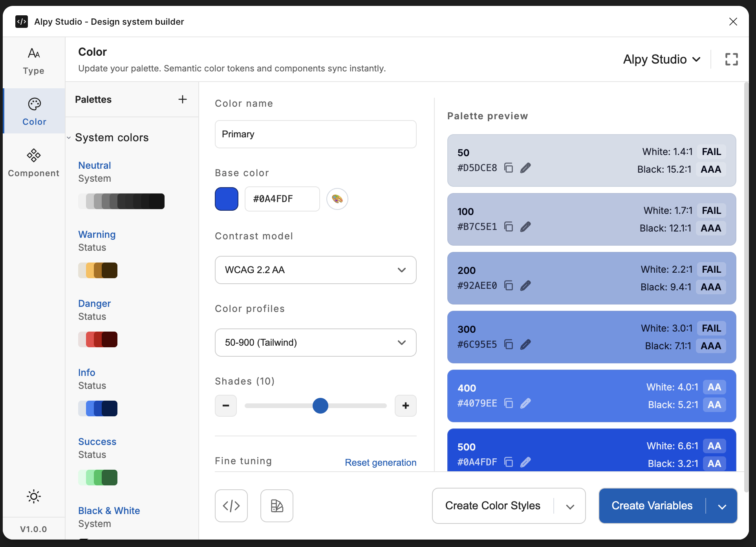Copy the #0A4FDF hex of shade 500
This screenshot has width=756, height=547.
[x=509, y=462]
